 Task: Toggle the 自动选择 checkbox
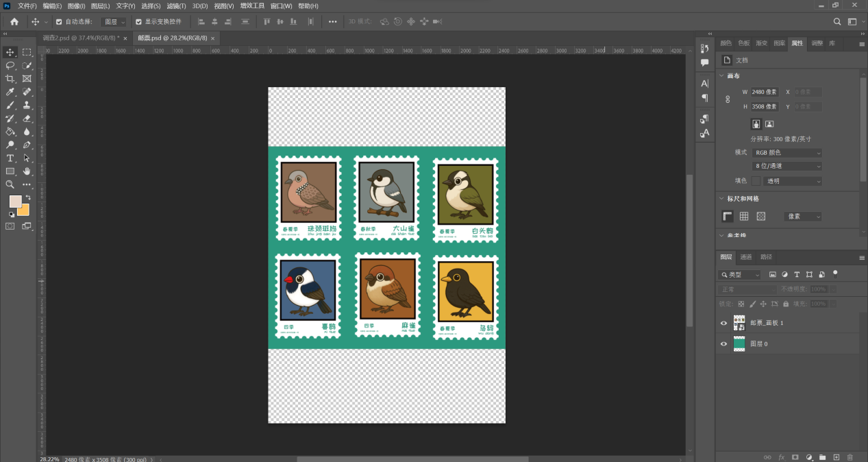(x=58, y=21)
